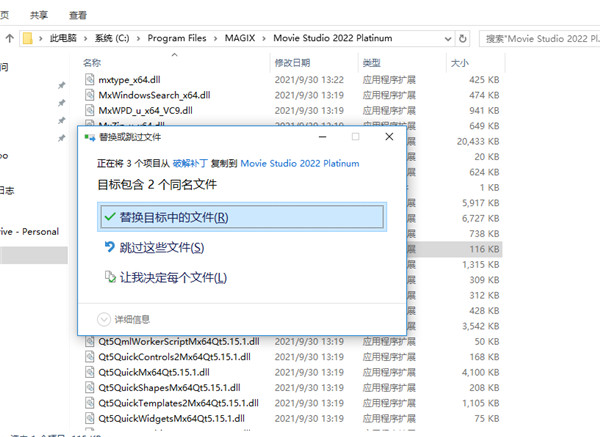This screenshot has width=600, height=437.
Task: Select file Qt5QuickMx64Qt5.15.1.dll
Action: [154, 372]
